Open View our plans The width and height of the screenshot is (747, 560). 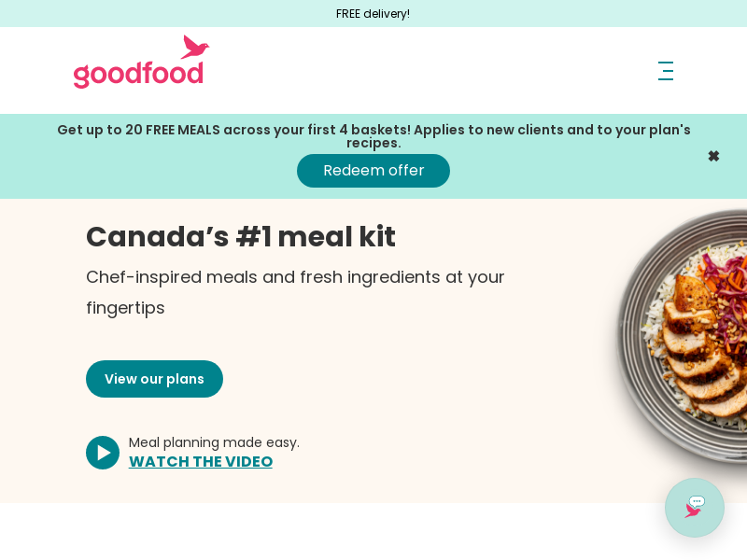point(154,379)
